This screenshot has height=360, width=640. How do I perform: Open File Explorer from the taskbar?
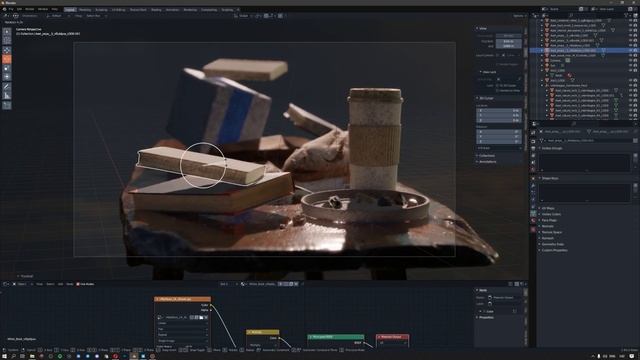coord(32,356)
